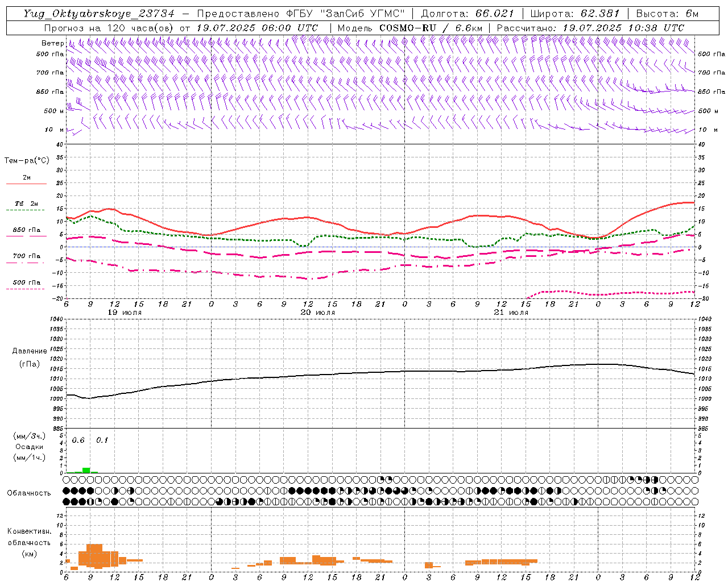Click the 20 июля date label

tap(318, 313)
